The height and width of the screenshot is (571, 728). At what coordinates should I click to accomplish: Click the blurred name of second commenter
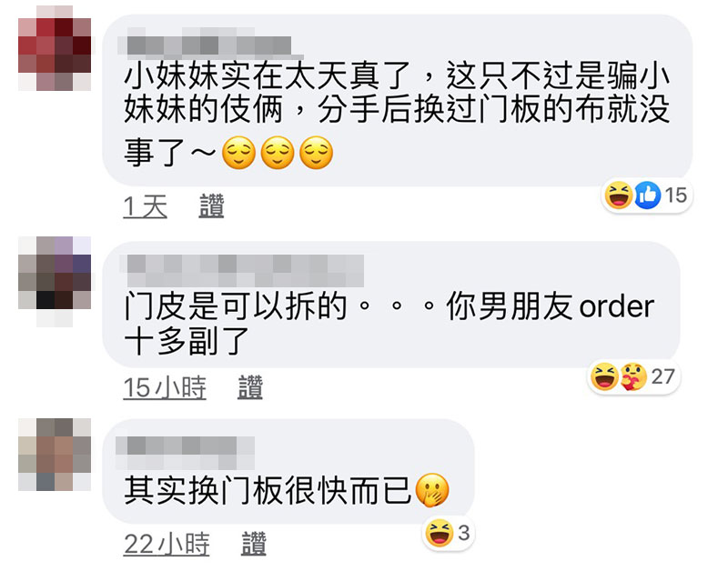pos(241,270)
